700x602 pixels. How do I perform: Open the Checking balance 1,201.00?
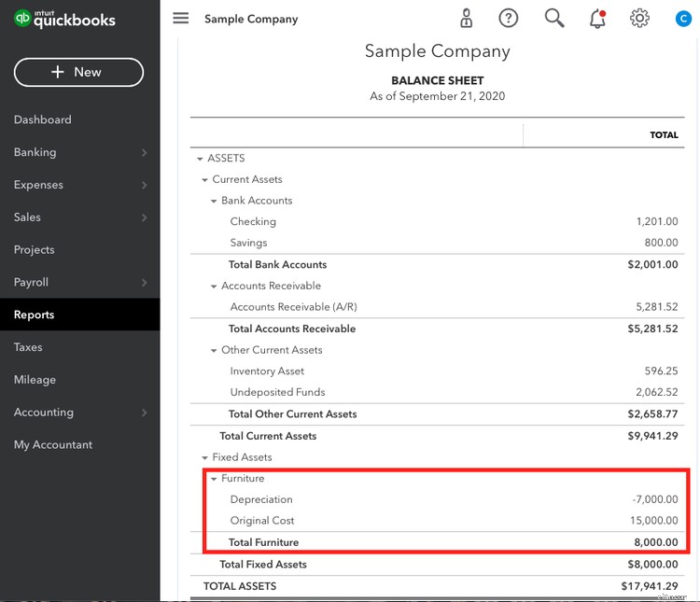(657, 222)
